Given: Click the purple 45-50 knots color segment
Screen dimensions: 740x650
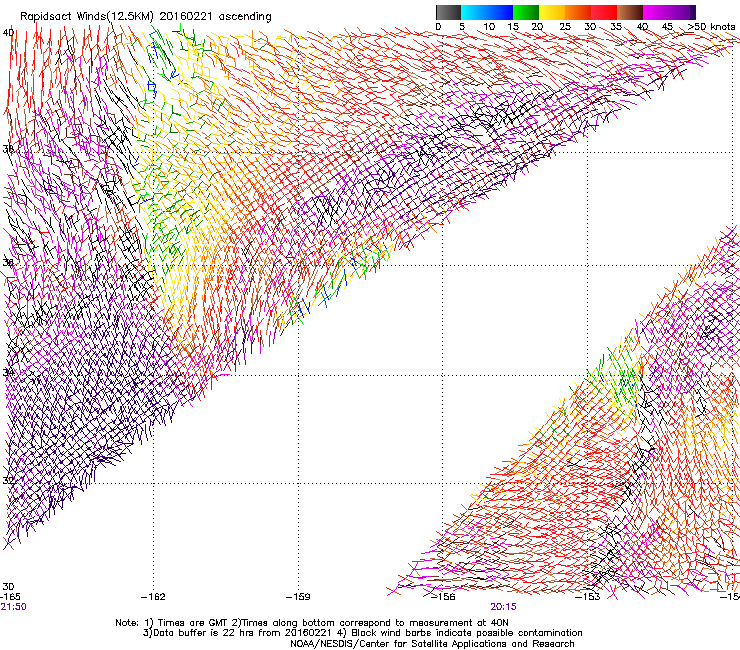Looking at the screenshot, I should point(682,12).
